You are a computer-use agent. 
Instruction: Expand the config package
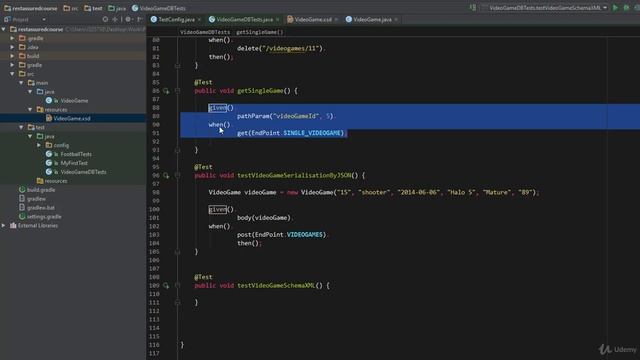coord(40,145)
